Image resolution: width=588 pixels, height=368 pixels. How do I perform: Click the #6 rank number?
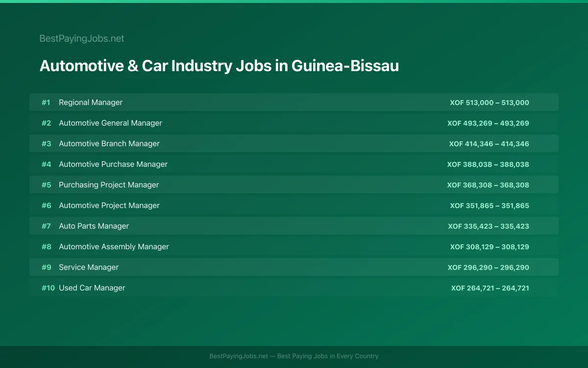click(46, 206)
